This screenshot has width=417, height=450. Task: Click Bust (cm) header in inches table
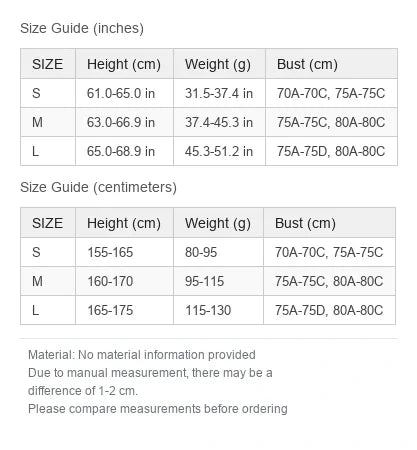coord(332,64)
